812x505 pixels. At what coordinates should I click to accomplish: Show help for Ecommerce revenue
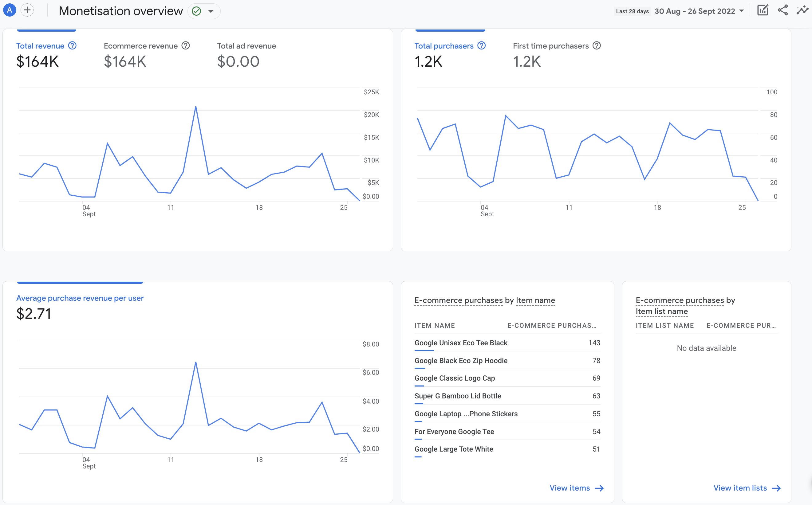pyautogui.click(x=186, y=45)
